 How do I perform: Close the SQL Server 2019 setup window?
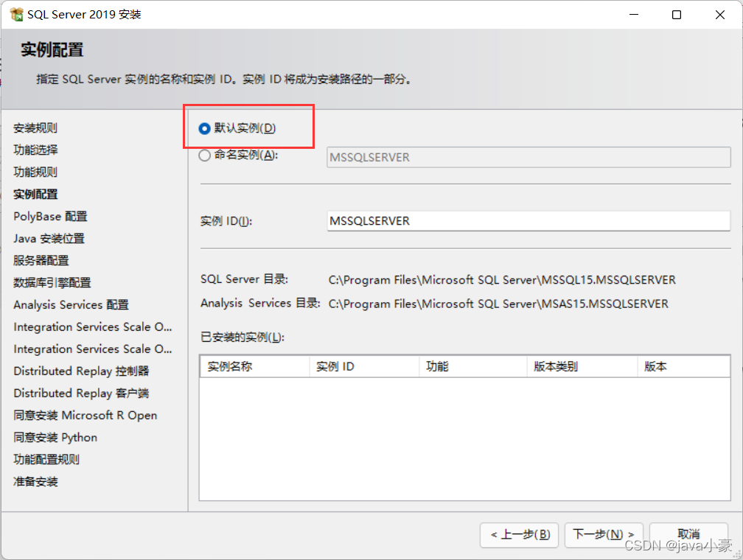[x=719, y=15]
